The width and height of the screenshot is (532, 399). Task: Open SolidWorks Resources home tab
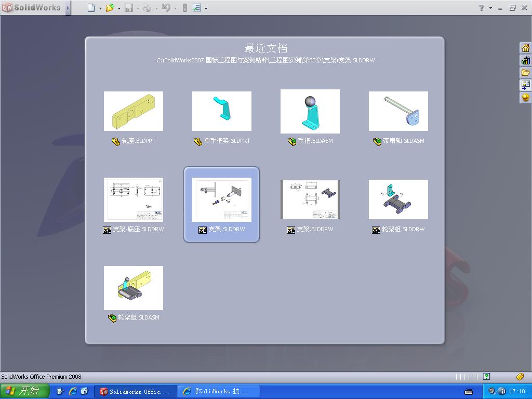[525, 48]
